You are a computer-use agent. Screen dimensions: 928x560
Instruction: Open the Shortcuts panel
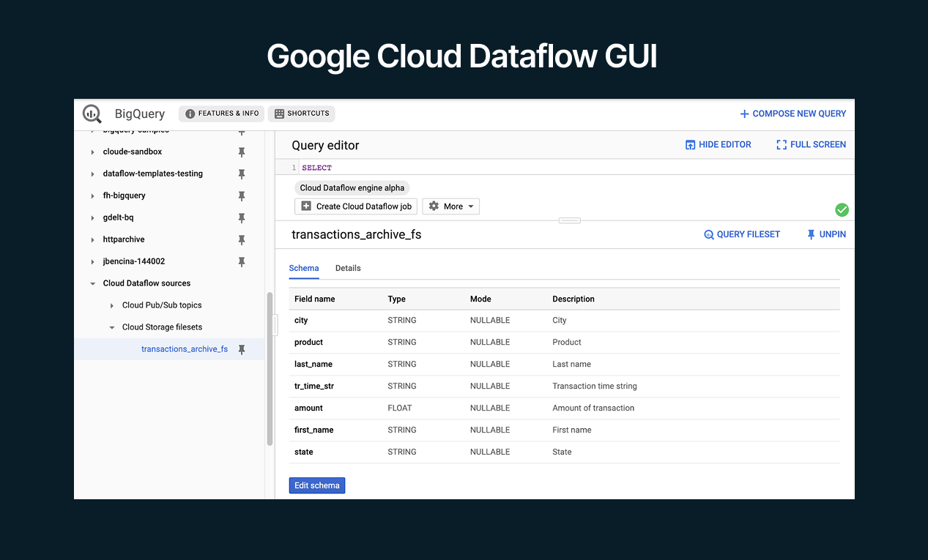(302, 113)
